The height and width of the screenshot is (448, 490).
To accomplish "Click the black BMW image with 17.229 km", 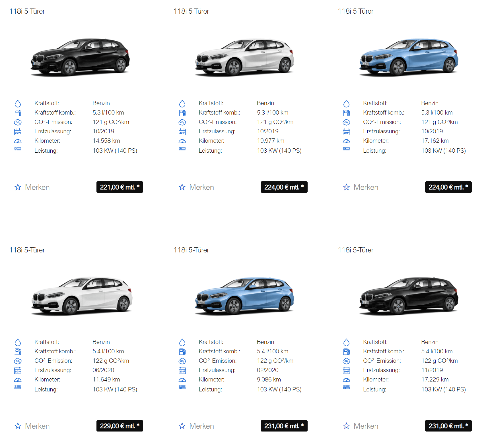I will pos(409,296).
